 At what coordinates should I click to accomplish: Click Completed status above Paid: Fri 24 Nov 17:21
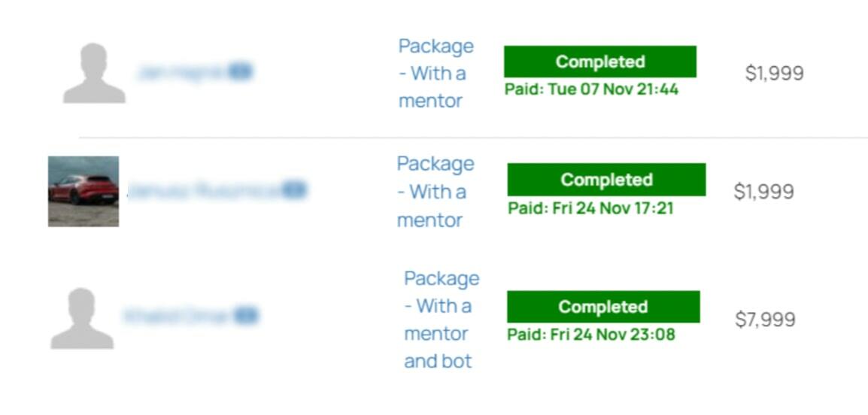click(x=606, y=180)
